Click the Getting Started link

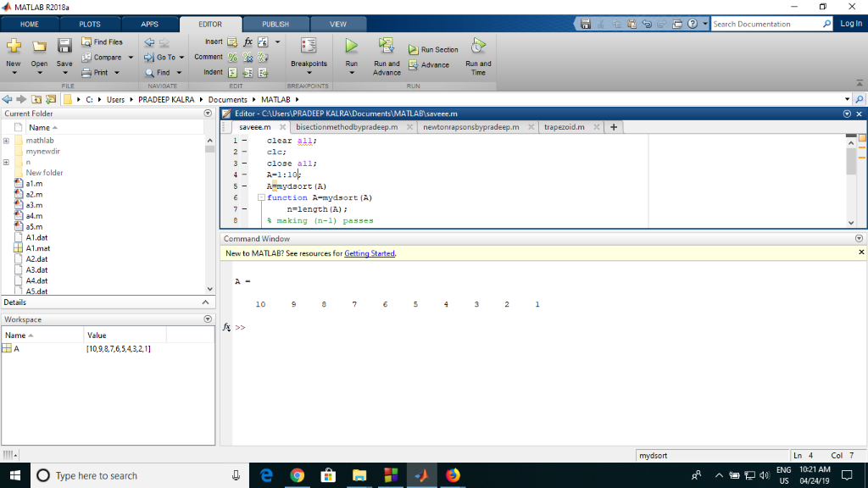pyautogui.click(x=370, y=253)
